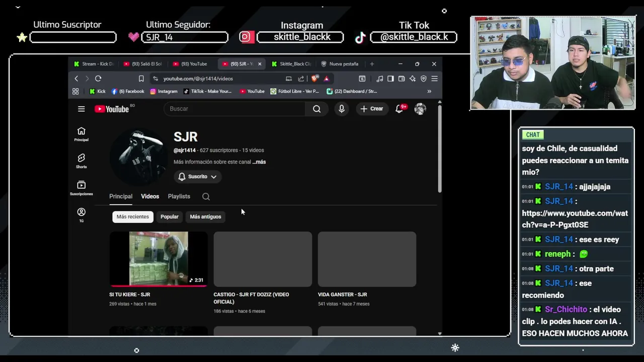Click the SJR channel avatar image

tap(138, 156)
